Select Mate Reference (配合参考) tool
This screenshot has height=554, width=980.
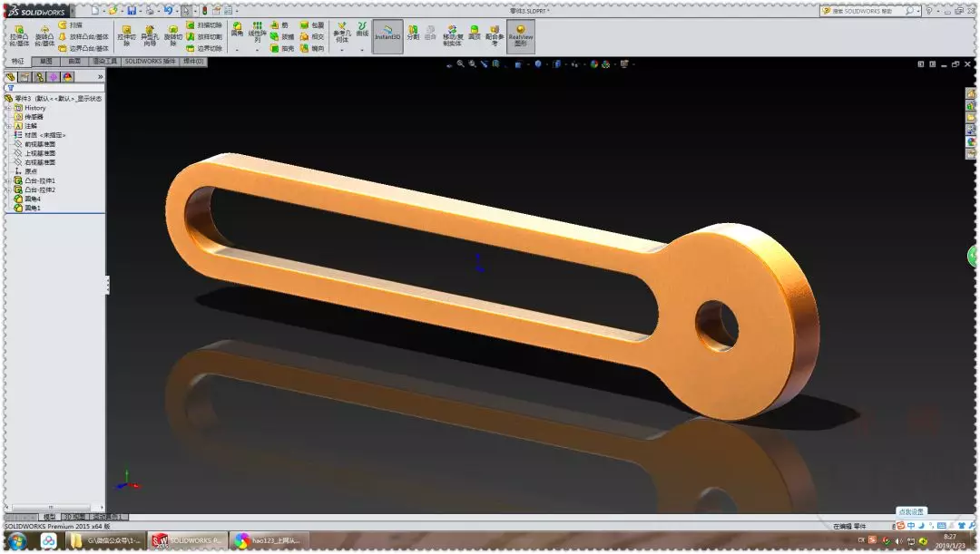point(495,35)
